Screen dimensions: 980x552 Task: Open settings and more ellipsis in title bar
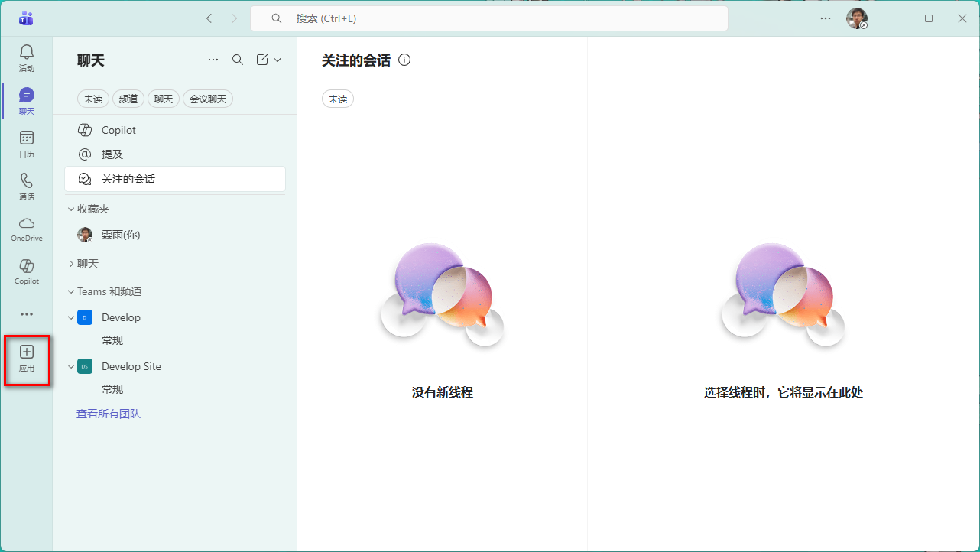pos(826,18)
